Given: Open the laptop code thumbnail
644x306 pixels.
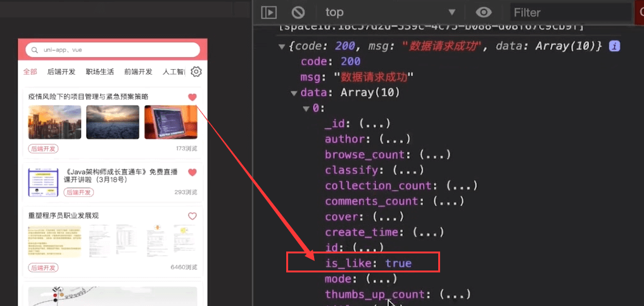Looking at the screenshot, I should click(x=171, y=122).
